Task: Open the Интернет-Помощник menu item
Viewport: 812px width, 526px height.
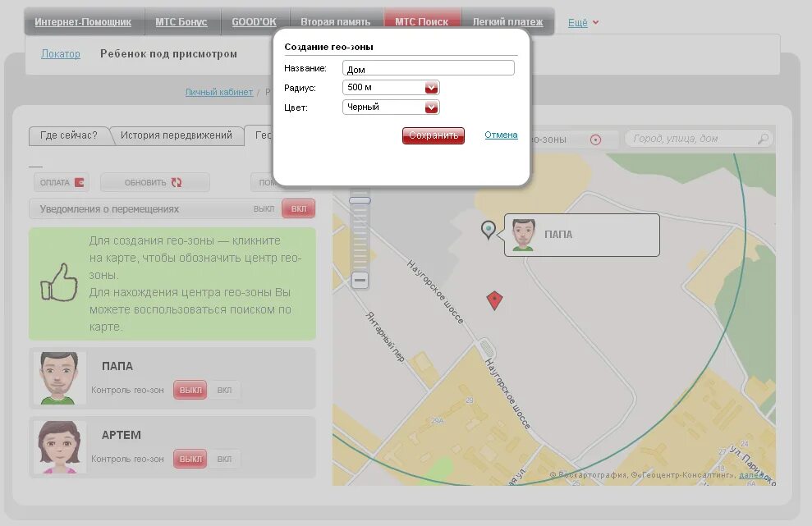Action: point(83,22)
